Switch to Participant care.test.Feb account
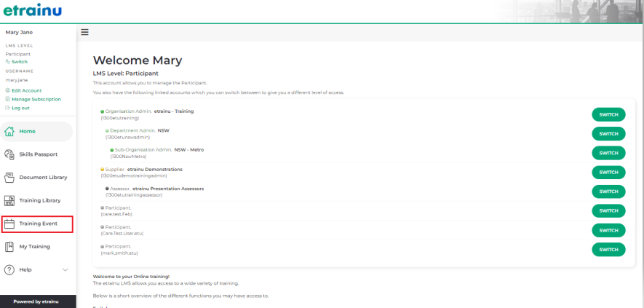The width and height of the screenshot is (644, 308). [608, 211]
